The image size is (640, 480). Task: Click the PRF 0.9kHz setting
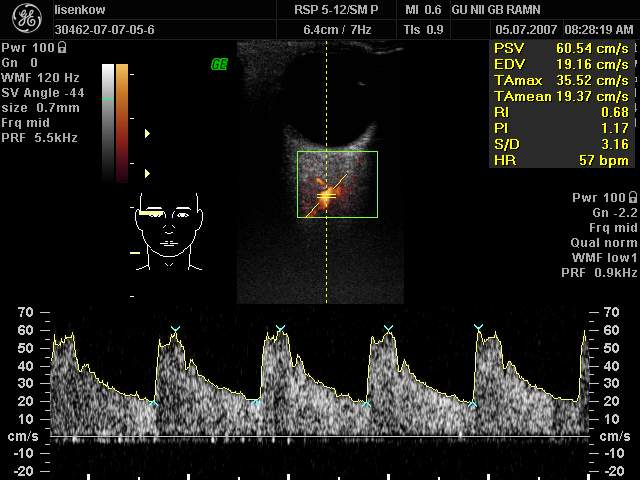click(x=599, y=273)
